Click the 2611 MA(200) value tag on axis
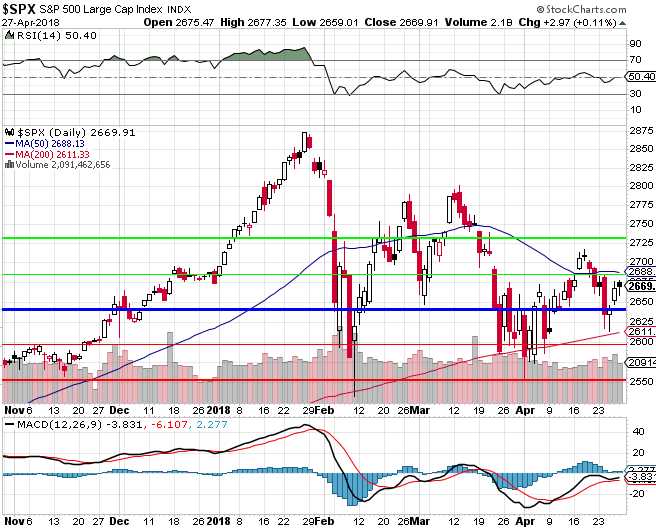 point(640,331)
